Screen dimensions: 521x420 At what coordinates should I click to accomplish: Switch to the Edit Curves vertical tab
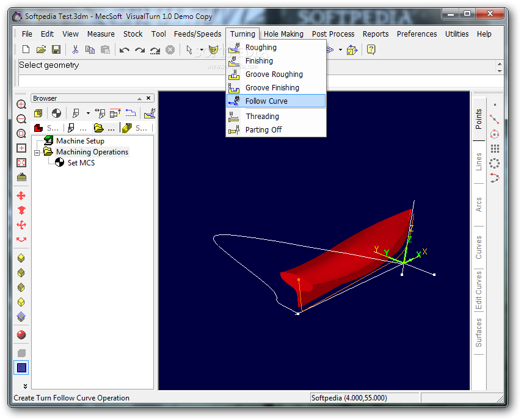(x=478, y=290)
